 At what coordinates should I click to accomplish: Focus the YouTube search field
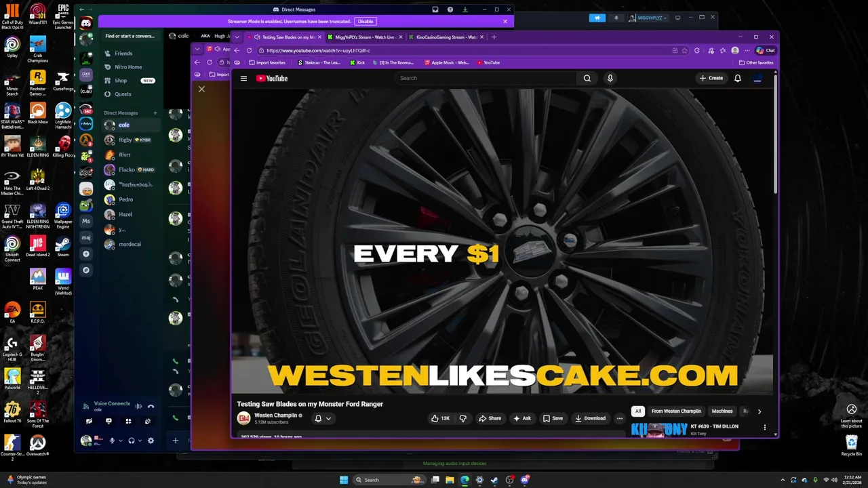click(x=486, y=78)
